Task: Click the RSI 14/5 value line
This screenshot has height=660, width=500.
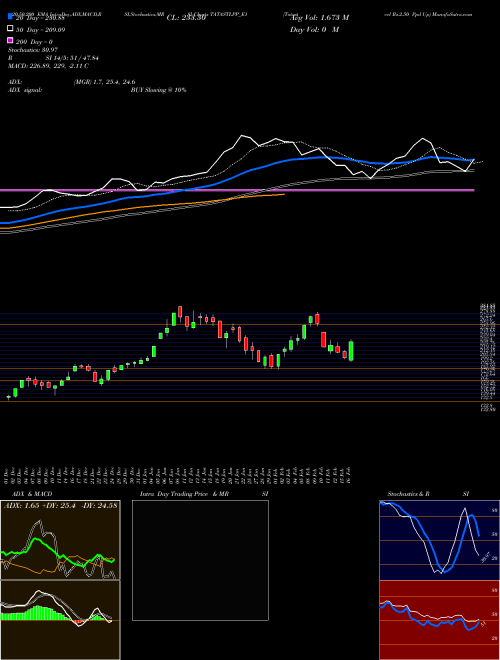Action: 53,58
